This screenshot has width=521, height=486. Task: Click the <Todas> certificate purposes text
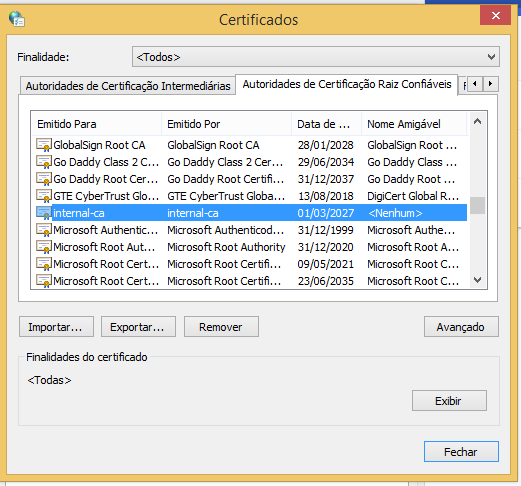coord(49,380)
